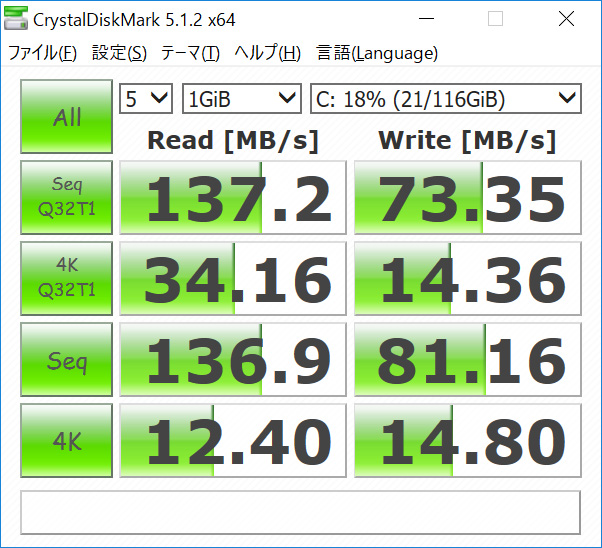Open the 設定(S) menu

click(119, 53)
